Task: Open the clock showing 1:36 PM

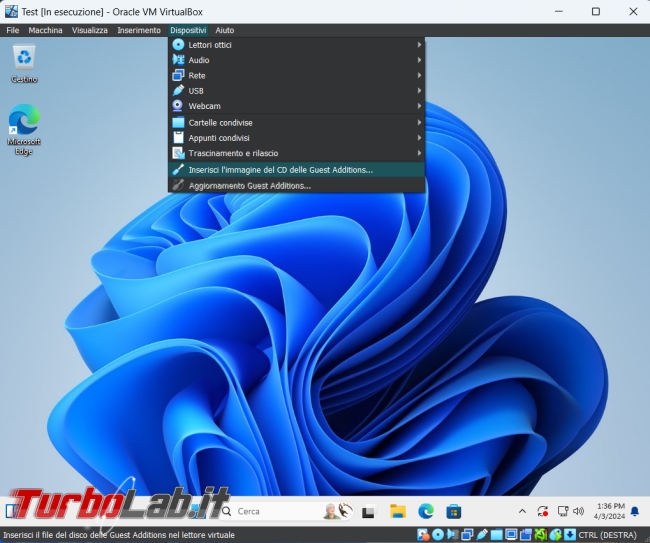Action: pos(609,511)
